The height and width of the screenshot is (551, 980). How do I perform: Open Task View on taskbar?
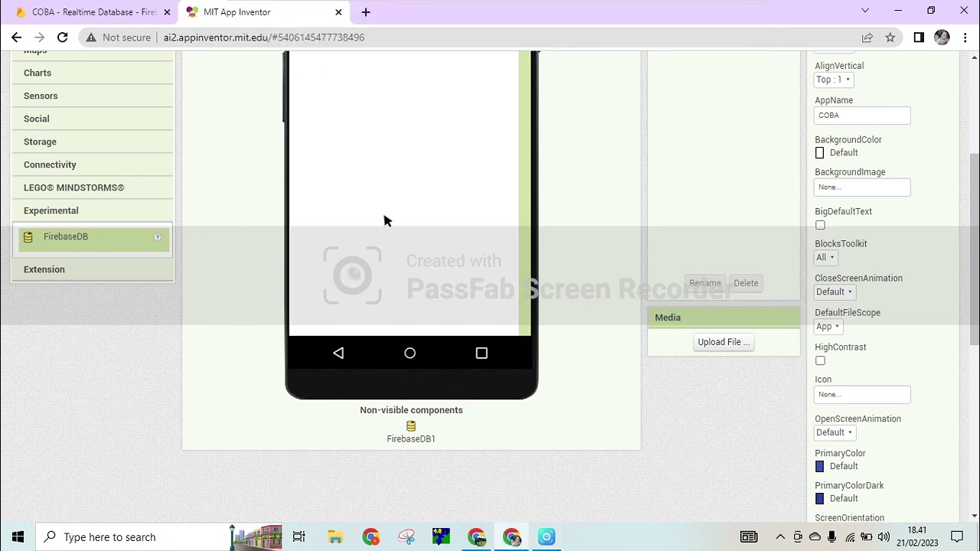(299, 536)
